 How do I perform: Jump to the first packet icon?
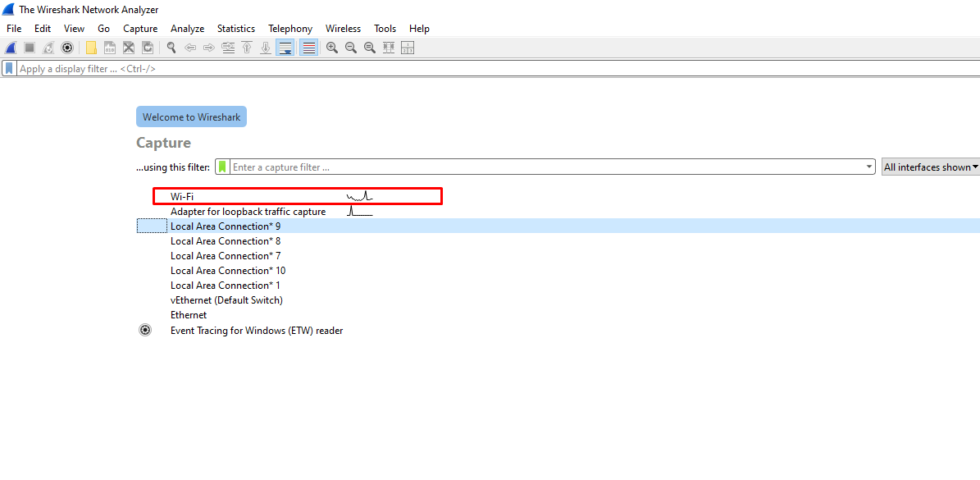(247, 48)
